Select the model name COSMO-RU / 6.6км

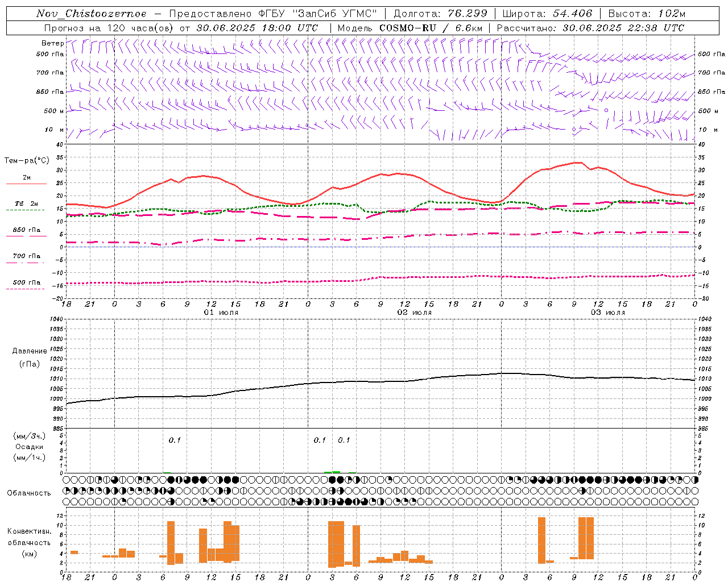pyautogui.click(x=431, y=28)
